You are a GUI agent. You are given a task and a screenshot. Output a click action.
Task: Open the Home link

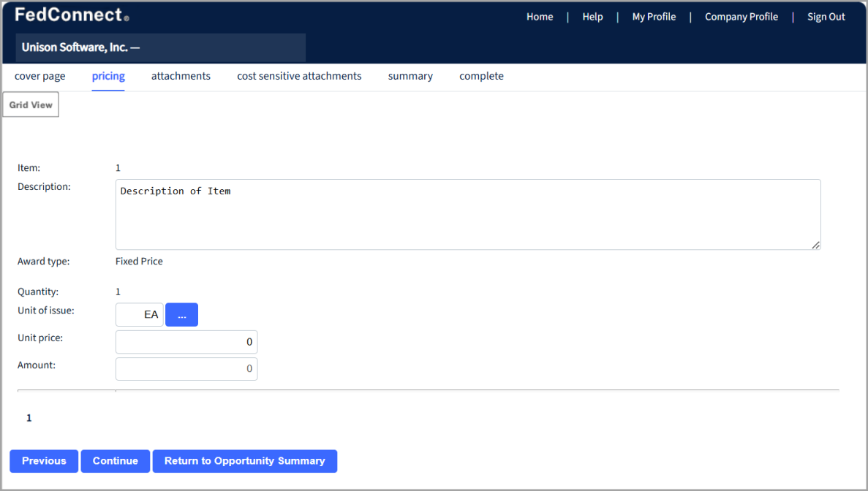(539, 17)
